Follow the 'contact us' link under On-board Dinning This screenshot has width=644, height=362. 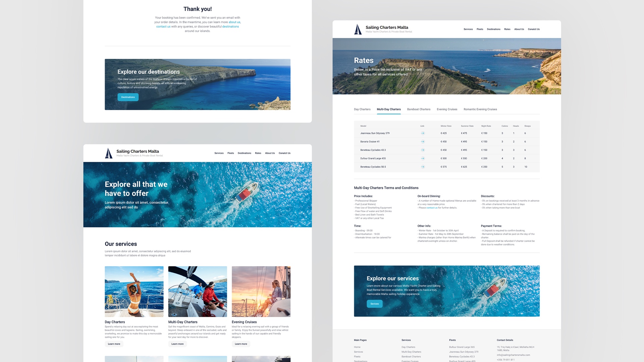(432, 208)
